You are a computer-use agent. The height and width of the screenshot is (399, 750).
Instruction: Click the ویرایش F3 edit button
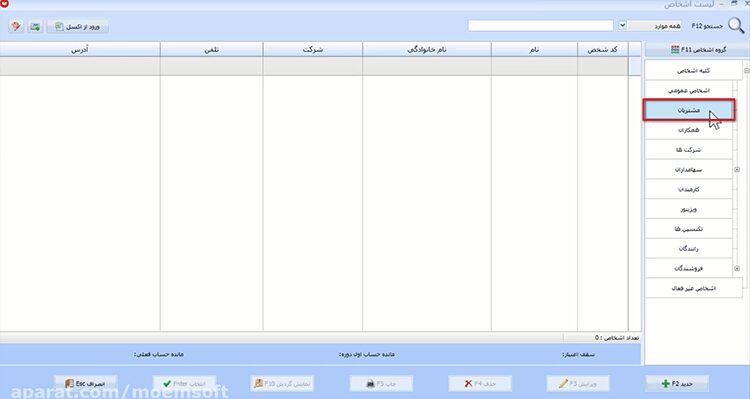pyautogui.click(x=578, y=384)
